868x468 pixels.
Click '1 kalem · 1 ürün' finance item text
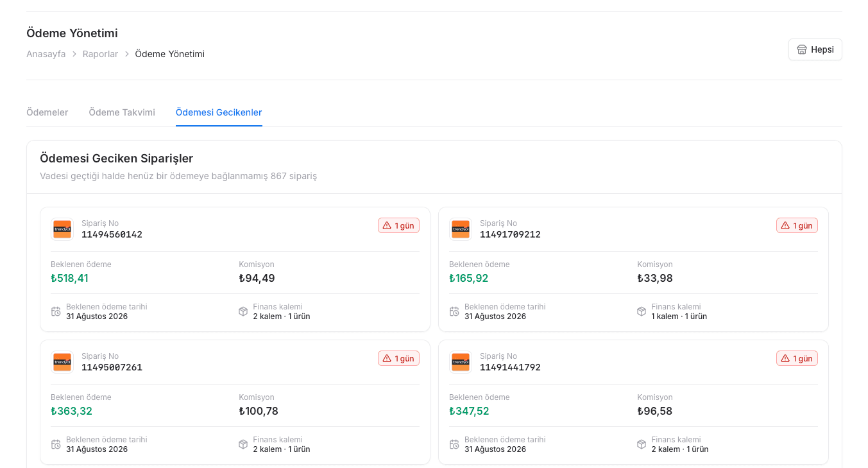(x=679, y=316)
